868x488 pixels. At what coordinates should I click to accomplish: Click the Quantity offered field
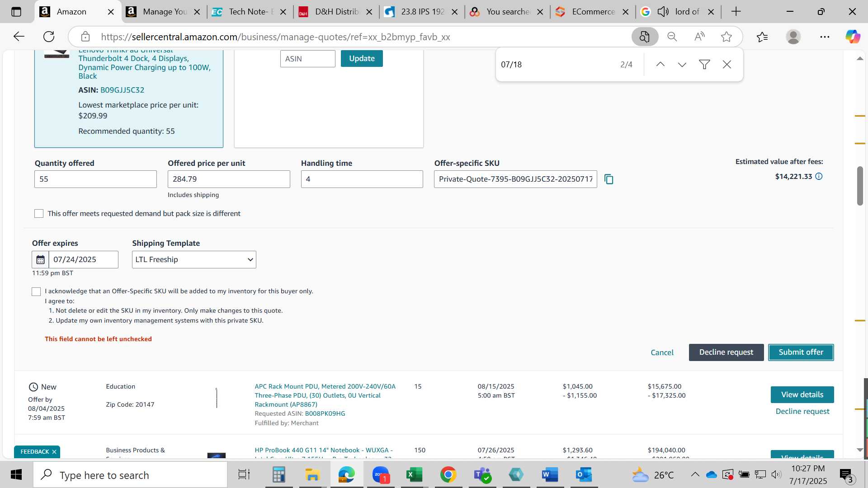95,179
